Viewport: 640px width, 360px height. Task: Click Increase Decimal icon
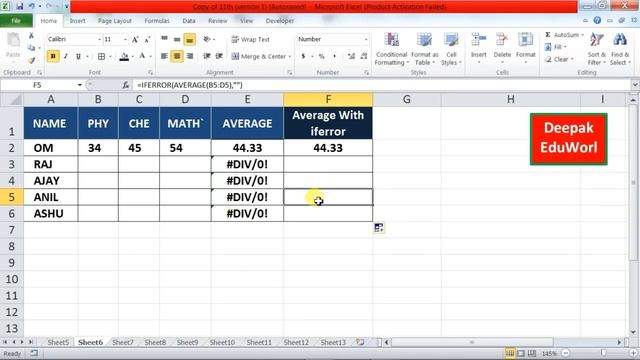pyautogui.click(x=351, y=56)
